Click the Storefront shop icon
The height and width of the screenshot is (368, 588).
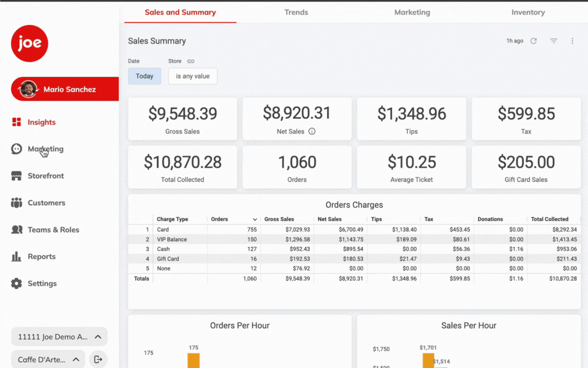(x=16, y=176)
